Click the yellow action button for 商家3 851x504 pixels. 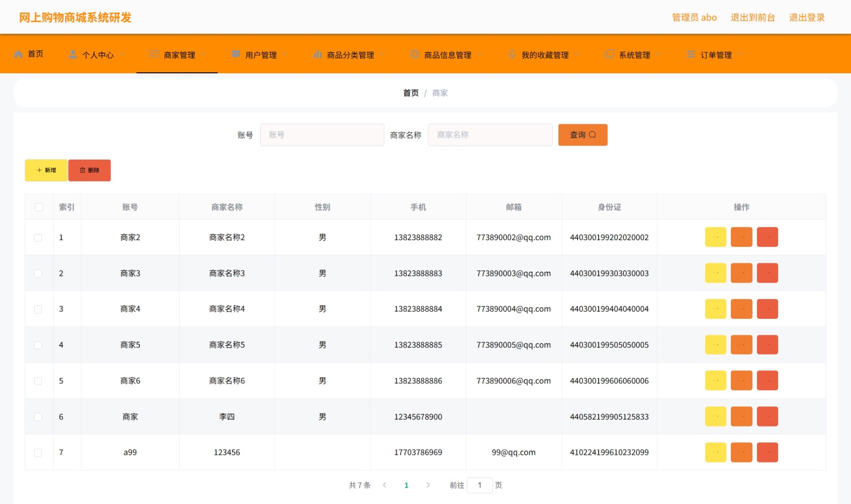point(715,273)
